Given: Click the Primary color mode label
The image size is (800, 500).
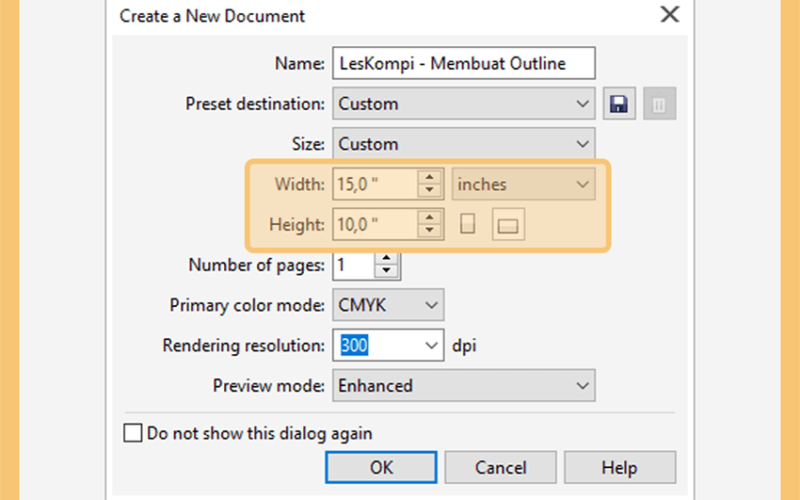Looking at the screenshot, I should (x=247, y=305).
